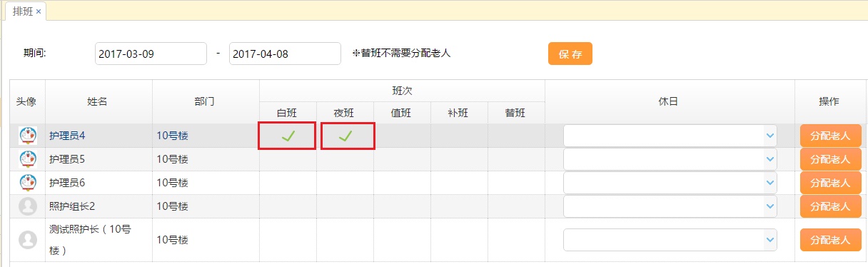Click the avatar icon of 护理员5
The height and width of the screenshot is (267, 868).
click(27, 159)
